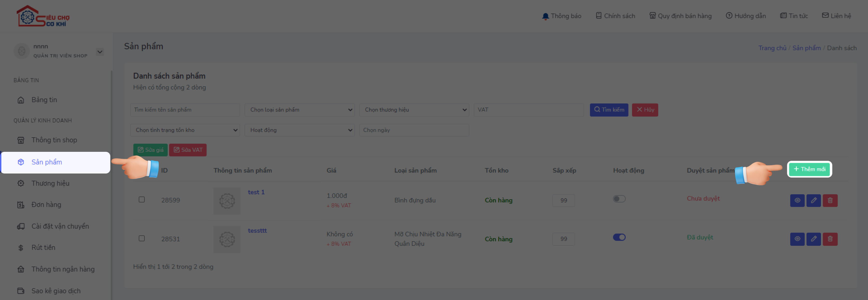Check the checkbox for product 28531

142,238
